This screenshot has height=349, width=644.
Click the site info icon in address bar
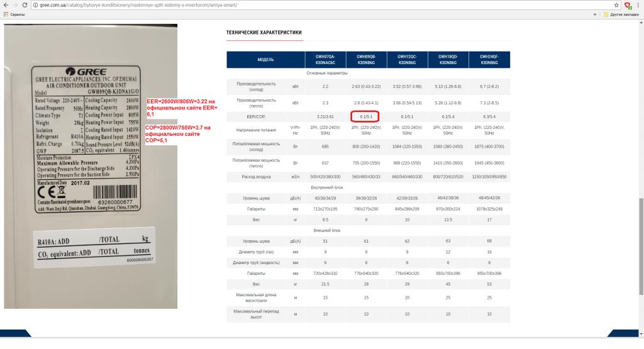(x=35, y=5)
